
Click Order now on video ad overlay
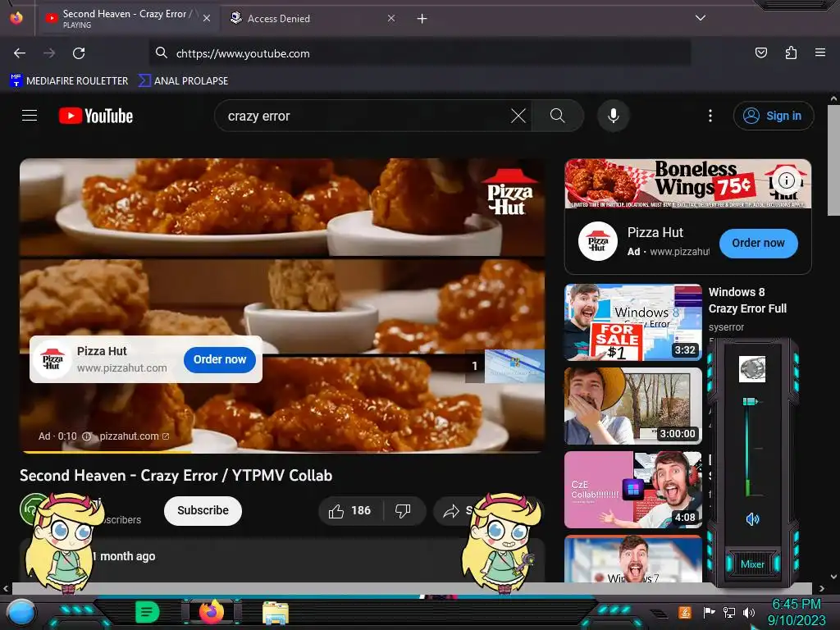point(220,359)
